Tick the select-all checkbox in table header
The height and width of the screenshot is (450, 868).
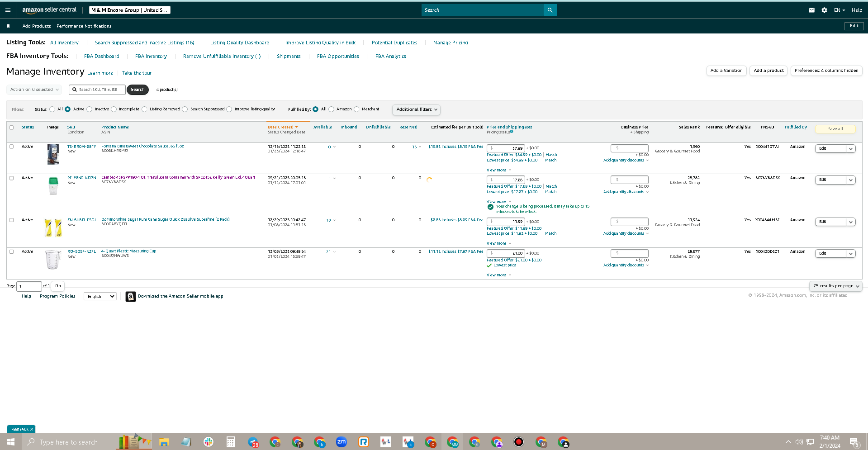[x=12, y=127]
